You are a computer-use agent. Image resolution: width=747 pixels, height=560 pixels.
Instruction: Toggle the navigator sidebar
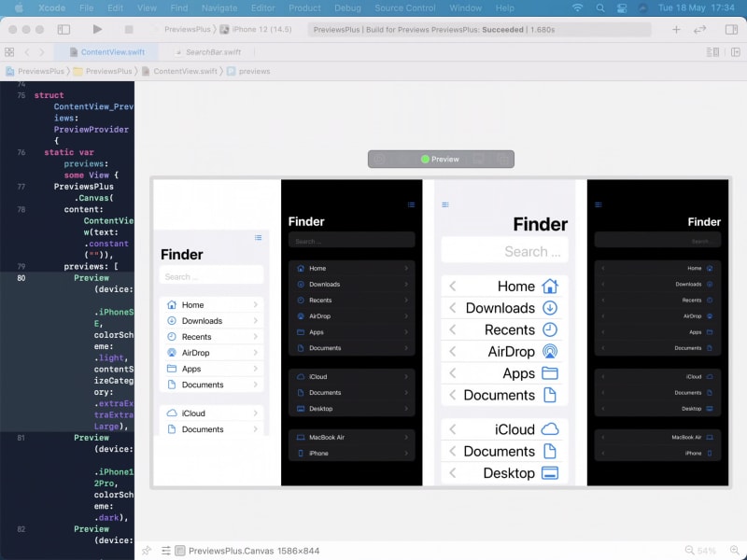coord(63,30)
